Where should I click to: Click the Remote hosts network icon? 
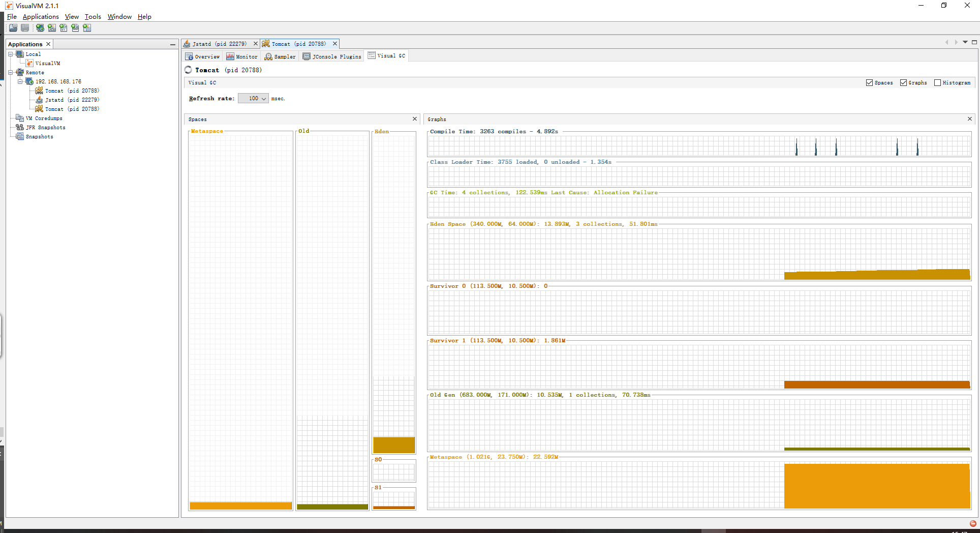click(x=20, y=72)
